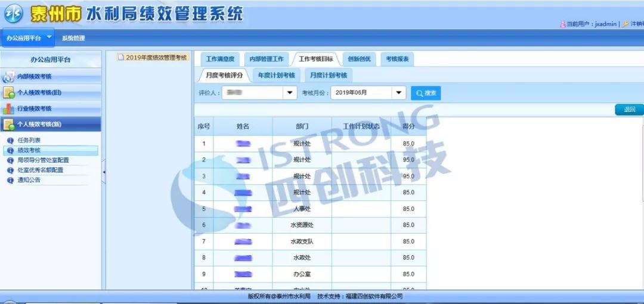The height and width of the screenshot is (304, 644).
Task: Click 规计处 department cell in row 4
Action: click(302, 193)
